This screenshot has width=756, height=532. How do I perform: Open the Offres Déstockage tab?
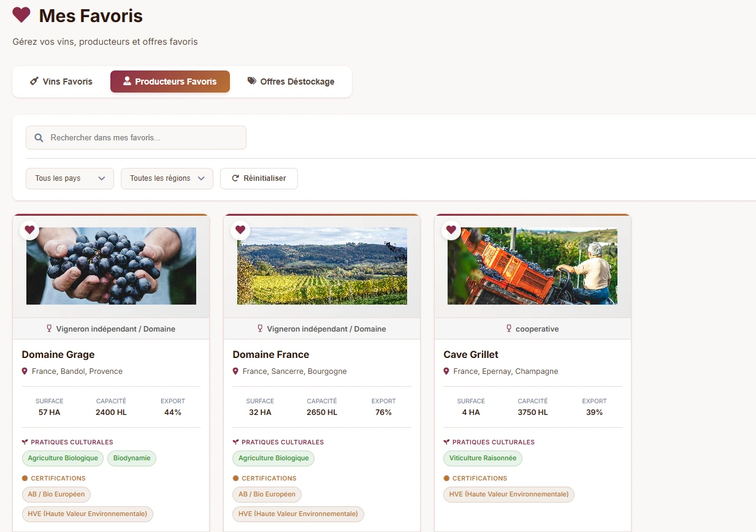(x=291, y=82)
